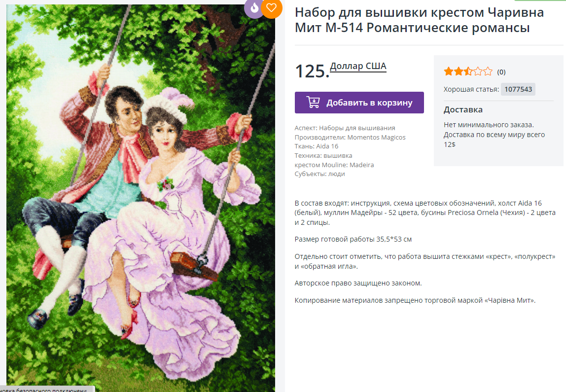
Task: Click the purple flame hot-item icon
Action: [254, 7]
